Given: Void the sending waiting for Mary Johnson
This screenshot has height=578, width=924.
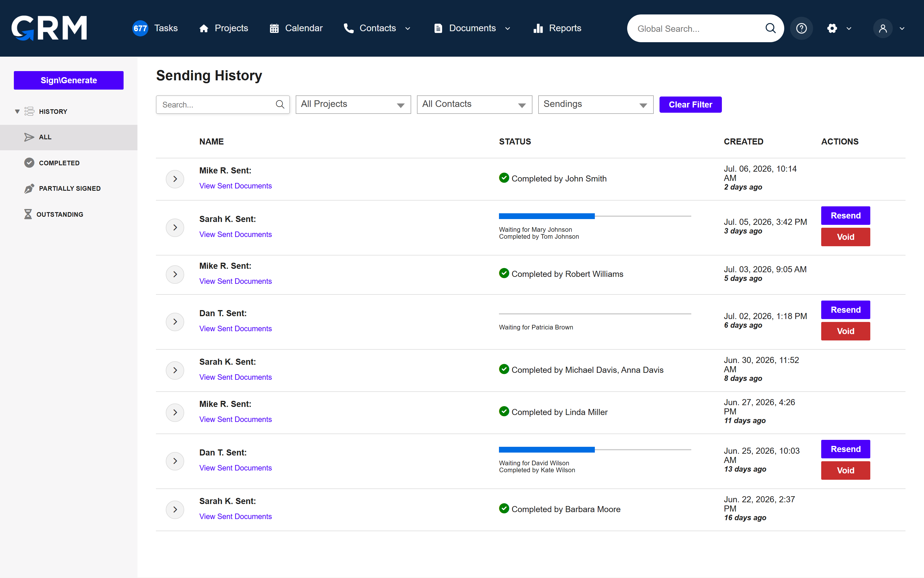Looking at the screenshot, I should click(845, 237).
